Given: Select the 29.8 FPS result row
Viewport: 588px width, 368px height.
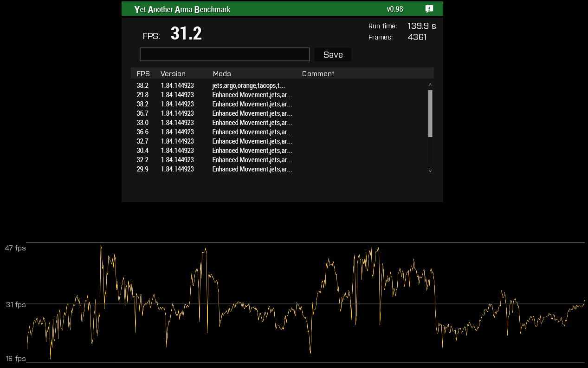Looking at the screenshot, I should [279, 95].
